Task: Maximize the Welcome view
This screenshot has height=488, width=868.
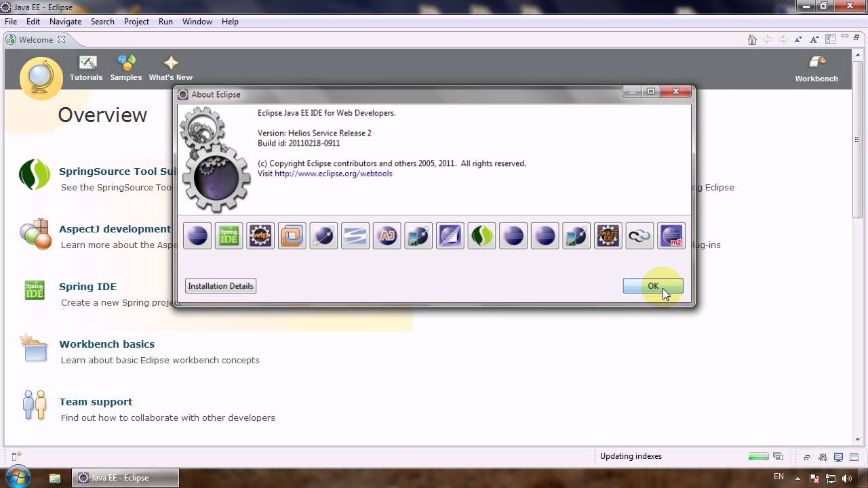Action: pyautogui.click(x=856, y=39)
